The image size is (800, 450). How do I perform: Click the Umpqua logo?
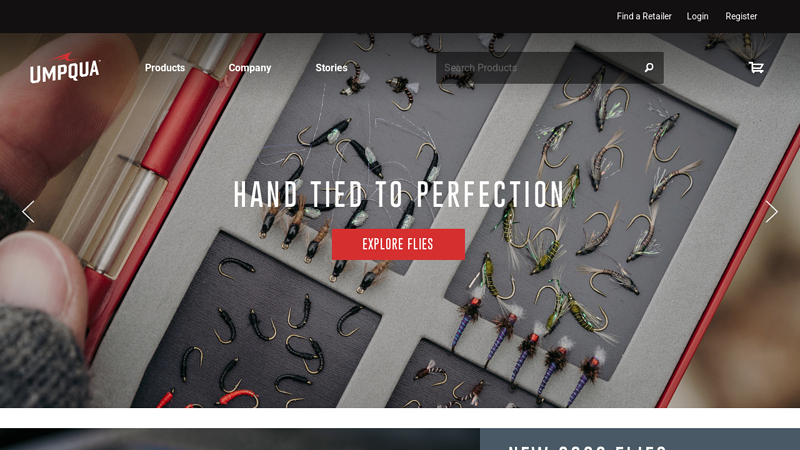pyautogui.click(x=64, y=68)
